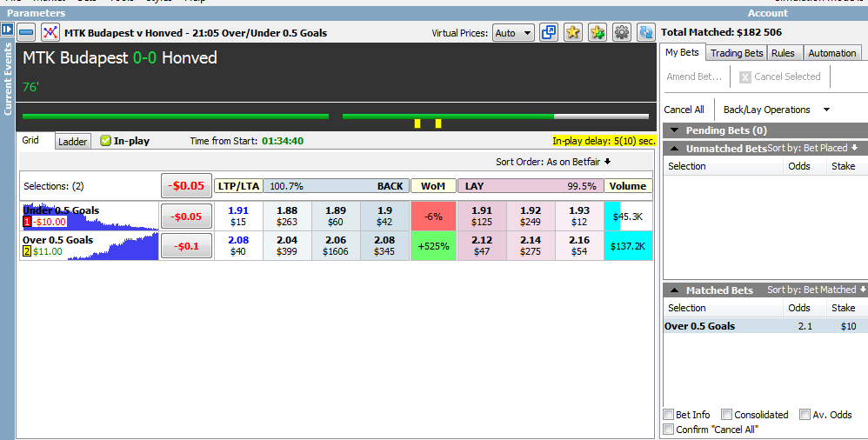868x440 pixels.
Task: Check Confirm "Cancel All" option
Action: tap(669, 429)
